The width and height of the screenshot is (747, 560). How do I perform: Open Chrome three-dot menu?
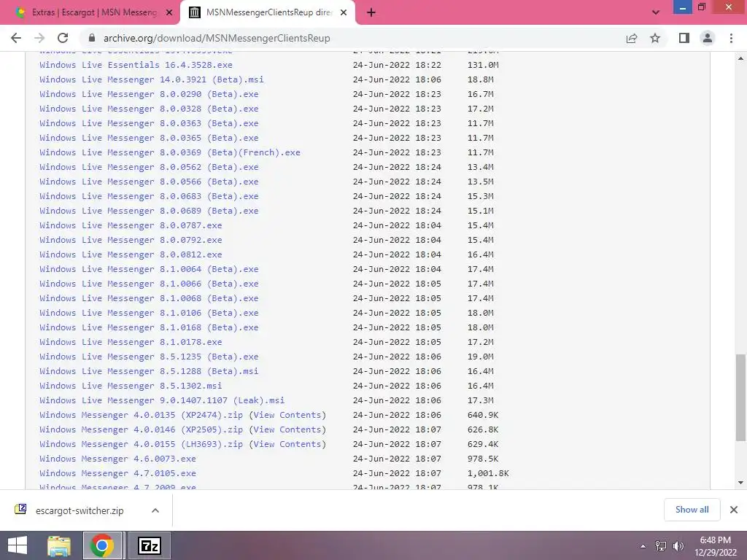coord(731,38)
